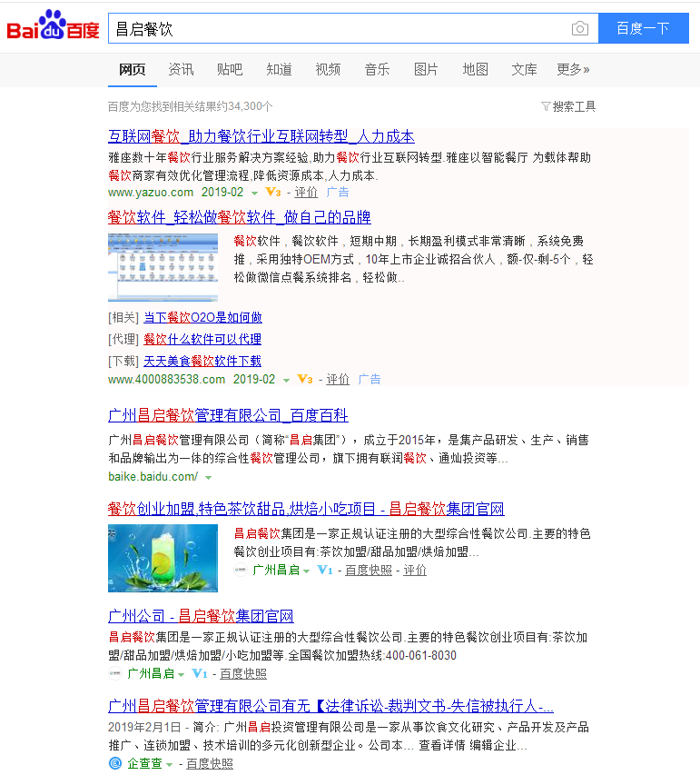Open the 餐饮软件 software screenshot thumbnail
700x775 pixels.
[x=163, y=267]
